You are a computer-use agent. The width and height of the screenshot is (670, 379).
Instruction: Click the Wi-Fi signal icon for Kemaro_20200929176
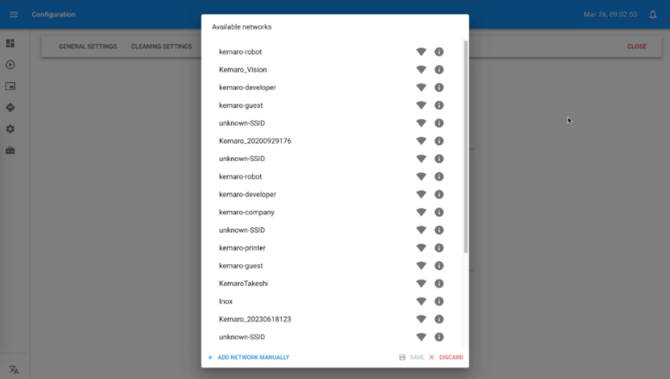coord(421,141)
